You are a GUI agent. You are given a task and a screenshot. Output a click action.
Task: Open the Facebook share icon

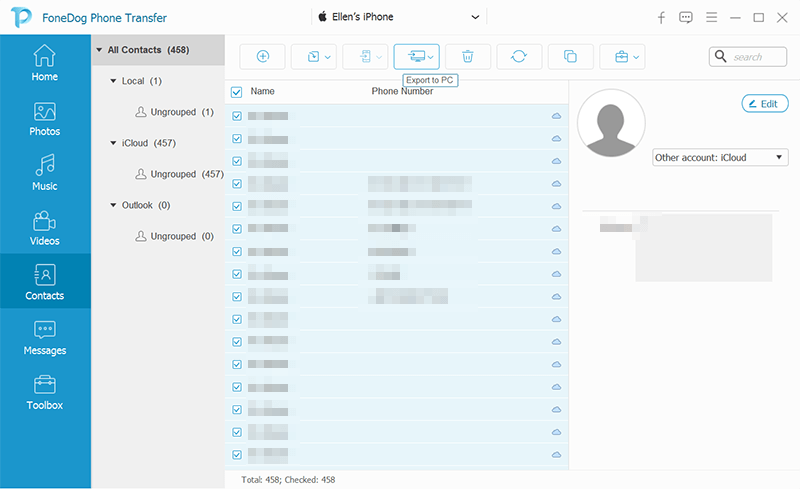click(661, 18)
